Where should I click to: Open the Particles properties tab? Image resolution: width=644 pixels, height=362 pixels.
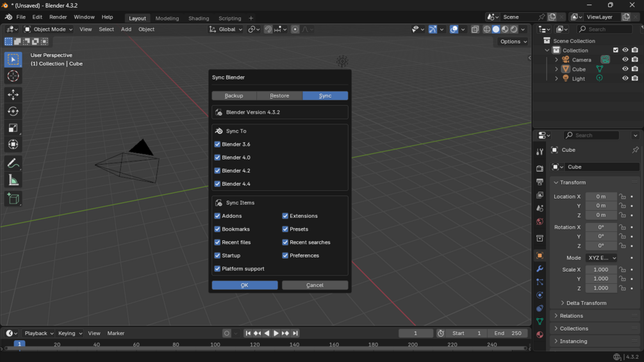[540, 282]
